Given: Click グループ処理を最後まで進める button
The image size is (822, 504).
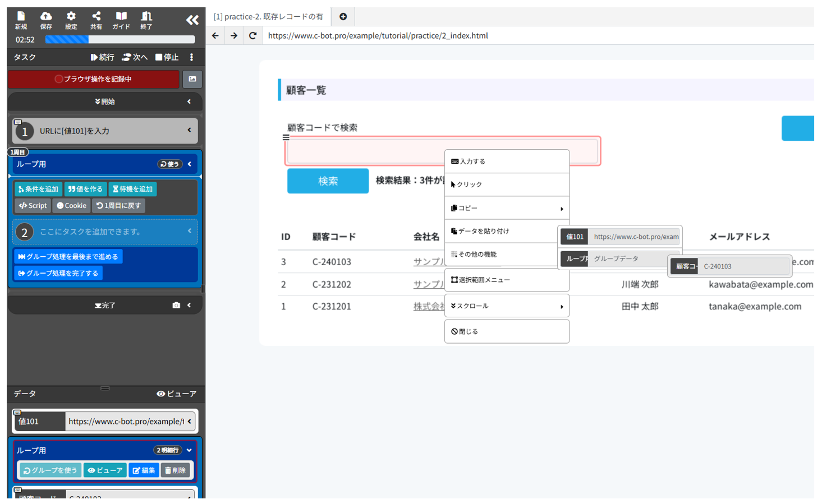Looking at the screenshot, I should [68, 256].
